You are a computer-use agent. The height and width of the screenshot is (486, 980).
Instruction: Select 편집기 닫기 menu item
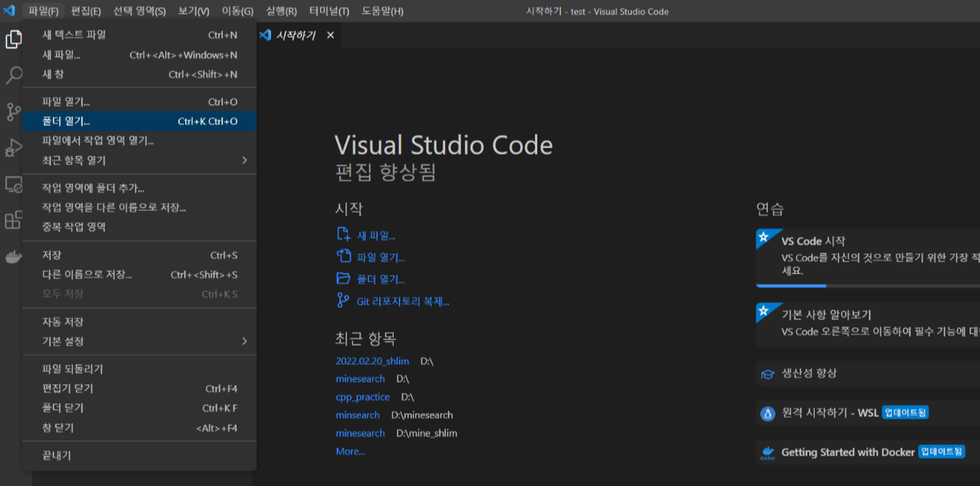coord(140,388)
